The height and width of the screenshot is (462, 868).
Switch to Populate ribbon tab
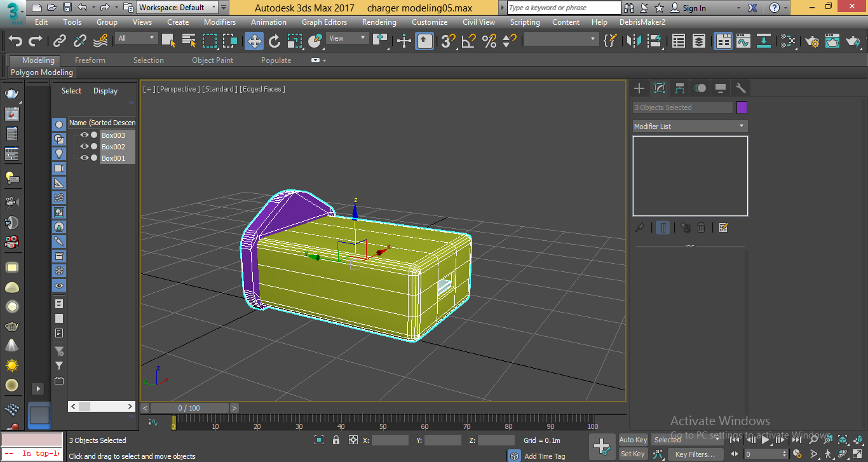tap(276, 60)
